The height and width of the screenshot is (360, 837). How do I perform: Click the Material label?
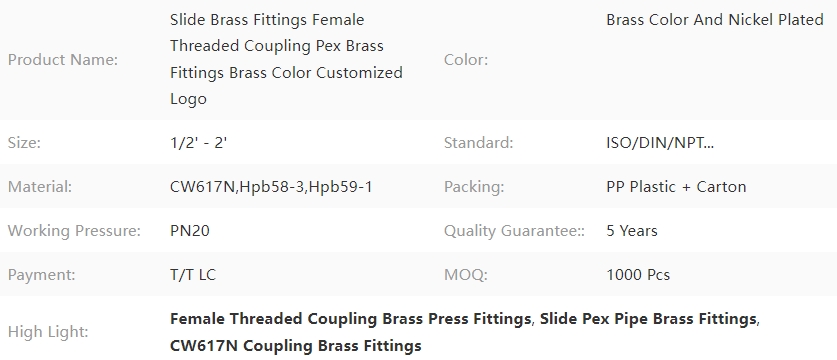(40, 187)
